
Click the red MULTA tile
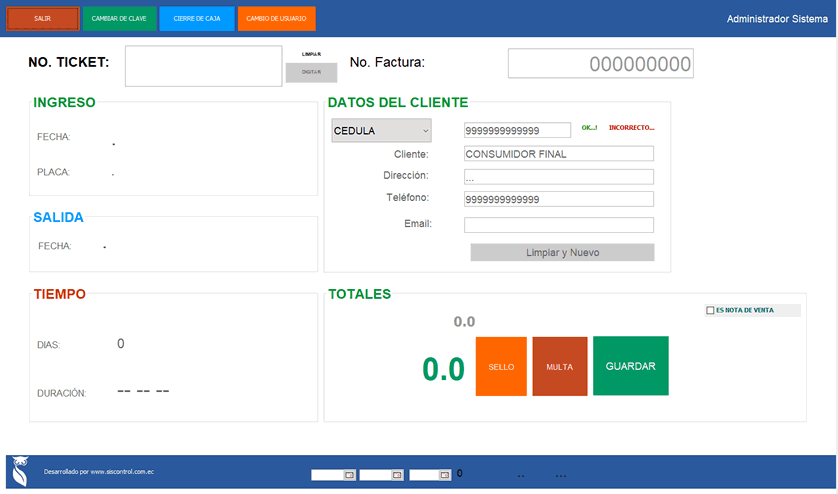coord(559,366)
